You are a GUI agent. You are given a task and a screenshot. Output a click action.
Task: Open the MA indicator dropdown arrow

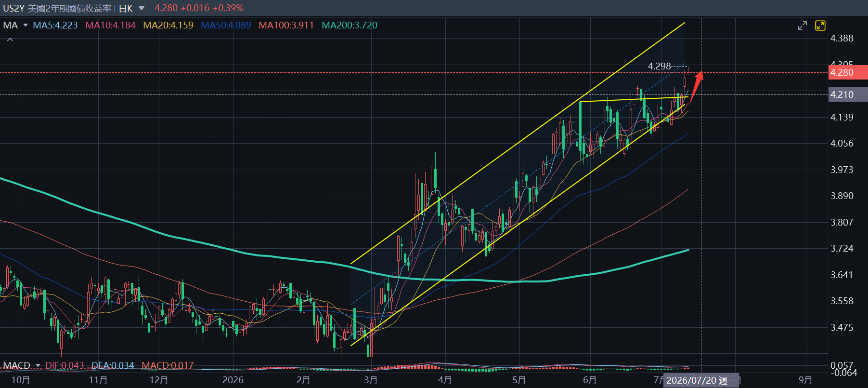tap(25, 25)
